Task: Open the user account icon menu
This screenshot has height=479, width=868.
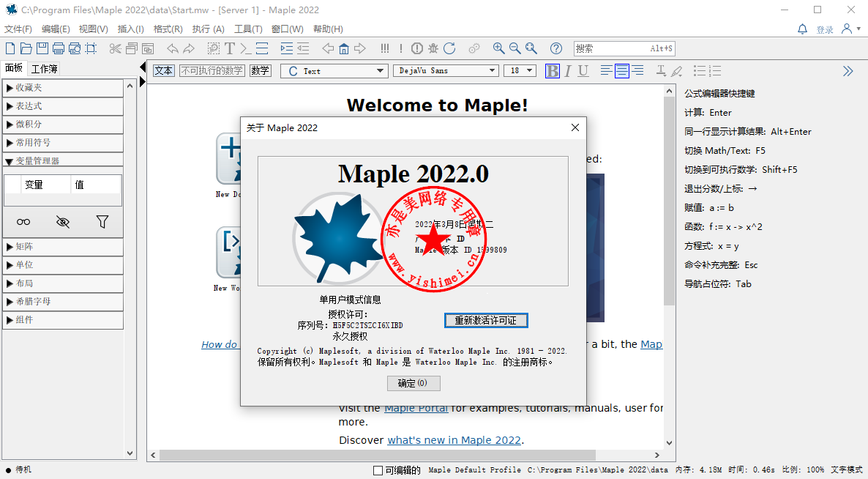Action: coord(851,29)
